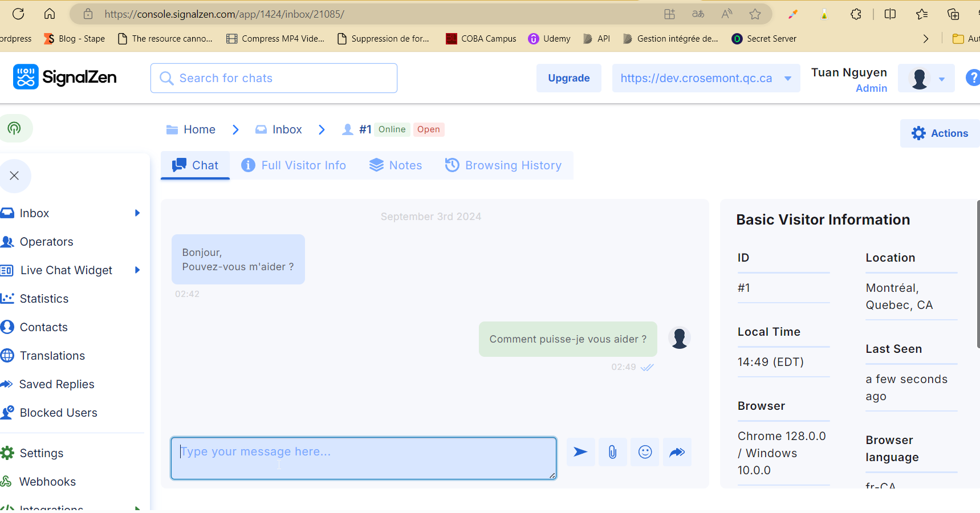Image resolution: width=980 pixels, height=513 pixels.
Task: Click the send message arrow icon
Action: [x=580, y=452]
